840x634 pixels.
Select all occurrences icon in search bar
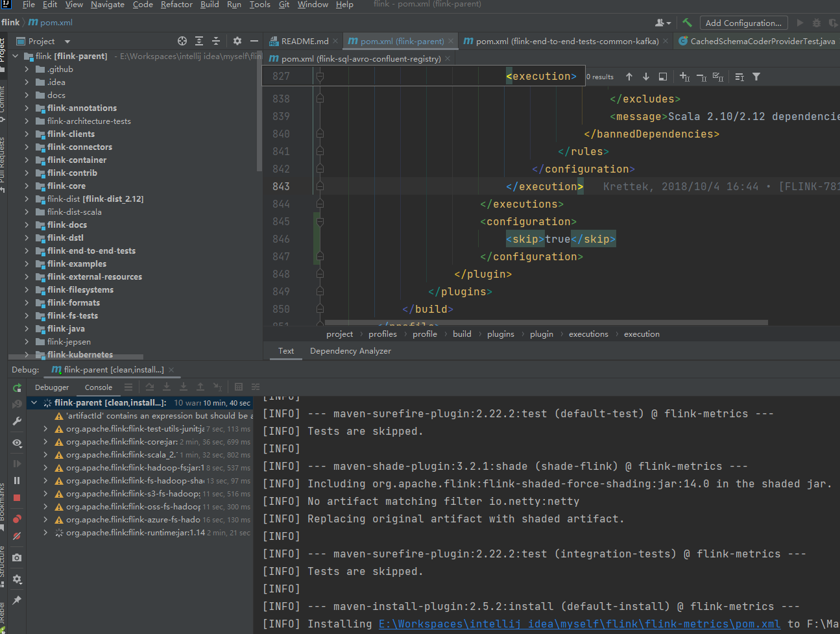point(718,77)
